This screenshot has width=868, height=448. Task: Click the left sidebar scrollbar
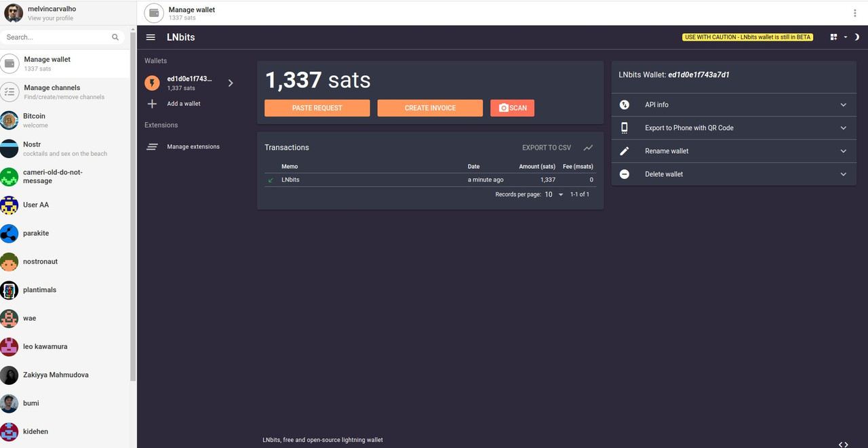coord(133,207)
